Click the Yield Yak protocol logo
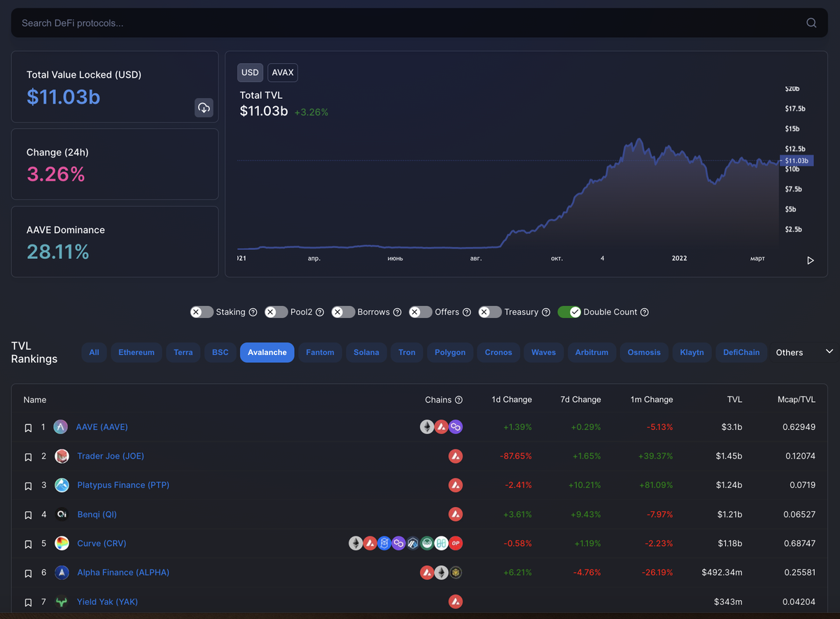This screenshot has width=840, height=619. 62,601
